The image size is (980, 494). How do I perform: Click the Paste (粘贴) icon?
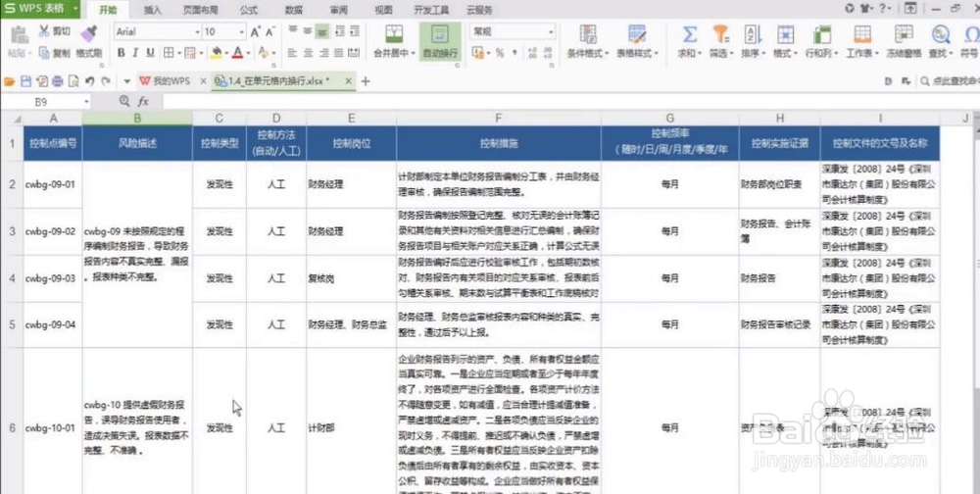(x=20, y=36)
